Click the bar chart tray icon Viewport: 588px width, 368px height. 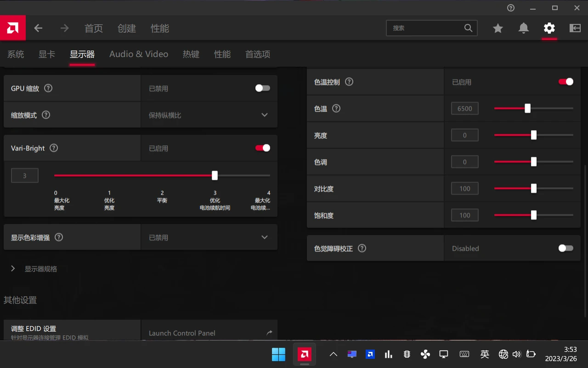click(389, 354)
